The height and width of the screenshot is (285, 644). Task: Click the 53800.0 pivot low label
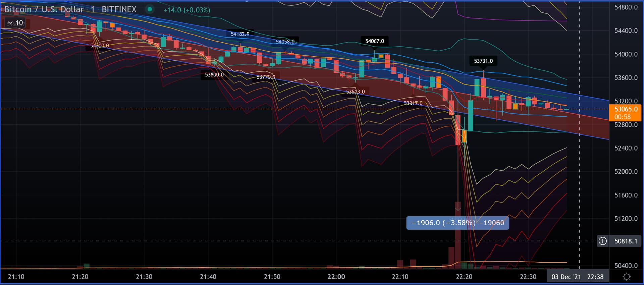coord(214,75)
